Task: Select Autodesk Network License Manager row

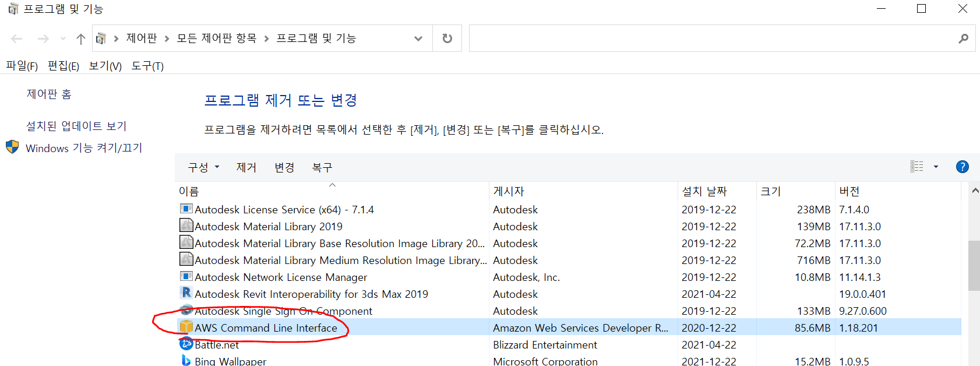Action: click(x=568, y=277)
